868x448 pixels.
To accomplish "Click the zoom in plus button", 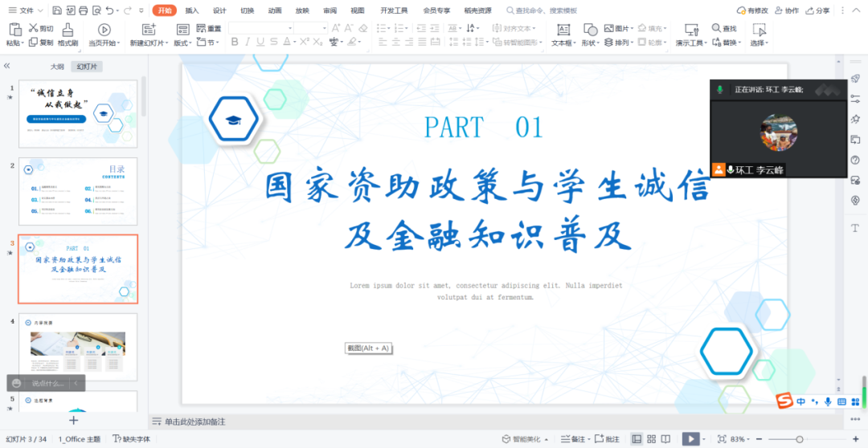I will click(857, 439).
